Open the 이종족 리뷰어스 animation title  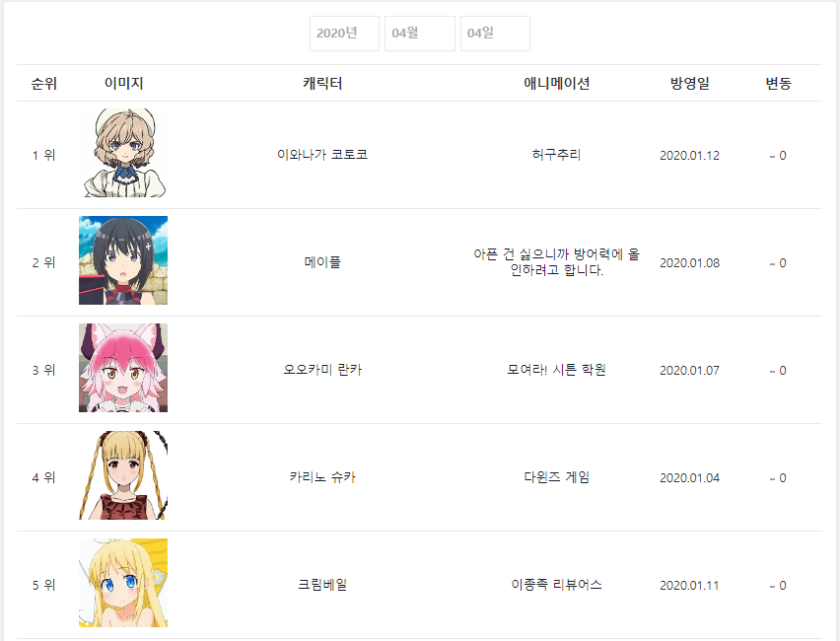point(557,585)
